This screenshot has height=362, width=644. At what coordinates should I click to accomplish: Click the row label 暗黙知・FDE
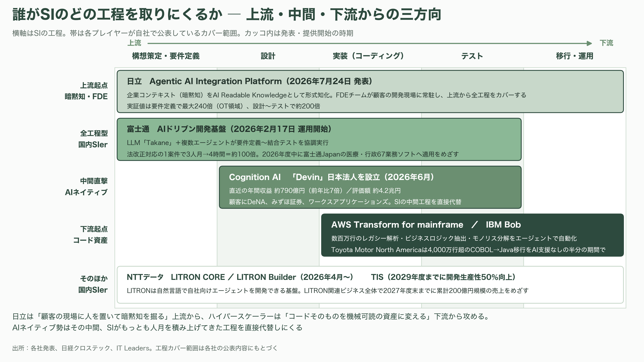coord(86,96)
